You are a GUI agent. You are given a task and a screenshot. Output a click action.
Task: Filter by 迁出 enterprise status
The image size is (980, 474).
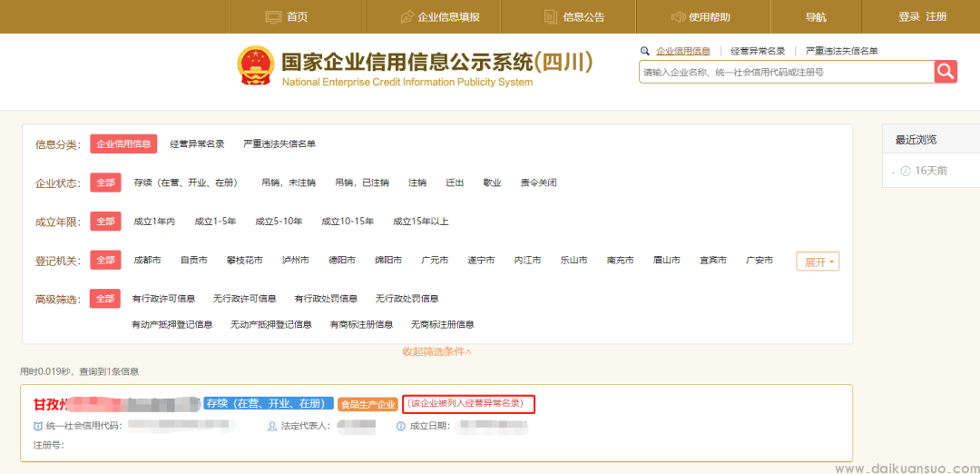click(x=455, y=183)
